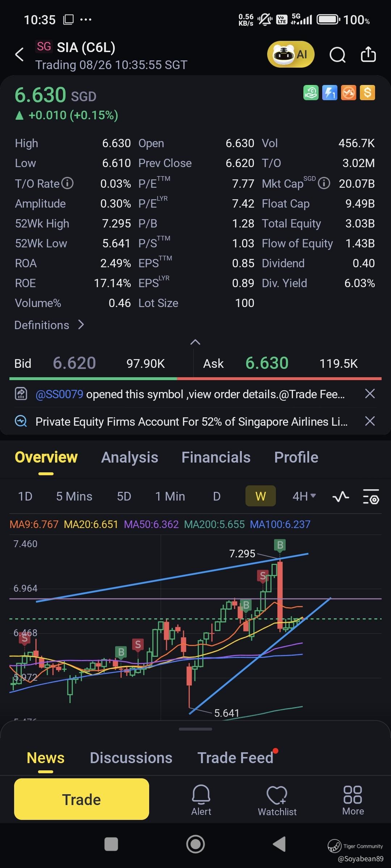Tap the SIA (C6L) title
This screenshot has height=868, width=391.
point(86,47)
